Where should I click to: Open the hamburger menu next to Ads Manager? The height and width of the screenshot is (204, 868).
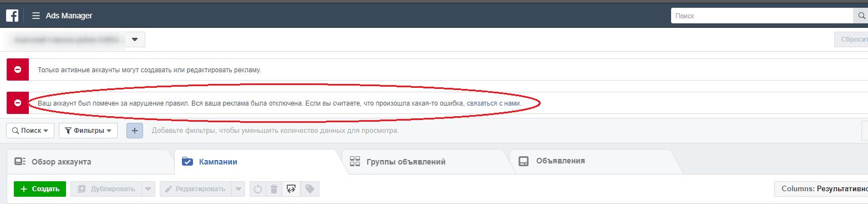point(36,16)
